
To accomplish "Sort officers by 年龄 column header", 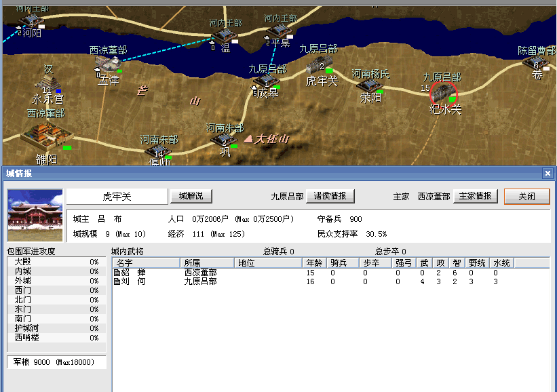I will 313,262.
